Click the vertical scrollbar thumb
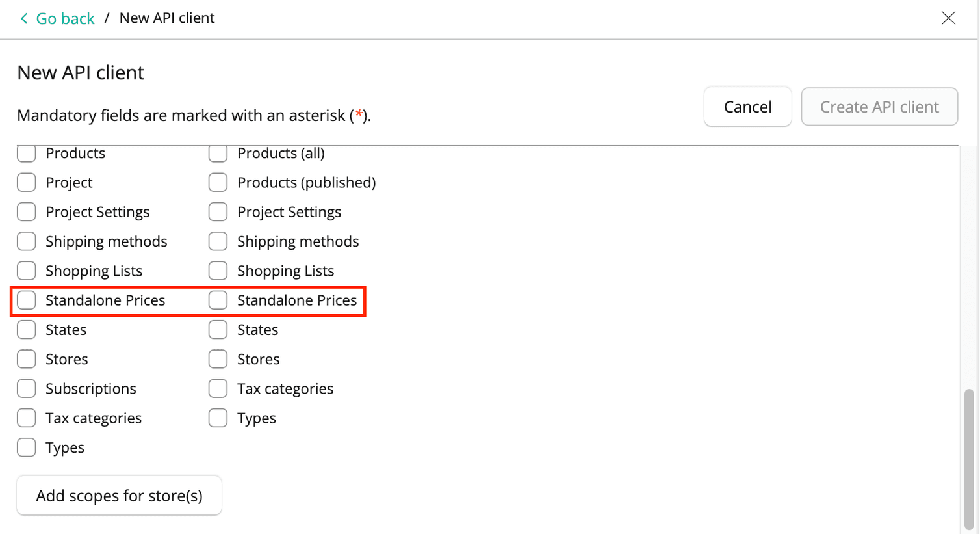Screen dimensions: 980x534 (969, 459)
